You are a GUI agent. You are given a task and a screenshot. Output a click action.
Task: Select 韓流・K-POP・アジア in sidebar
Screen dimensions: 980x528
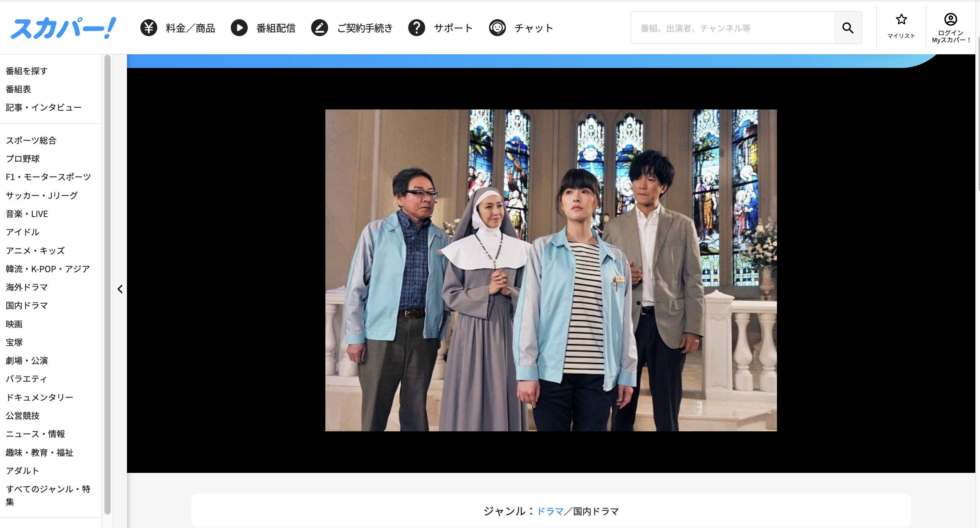coord(48,269)
